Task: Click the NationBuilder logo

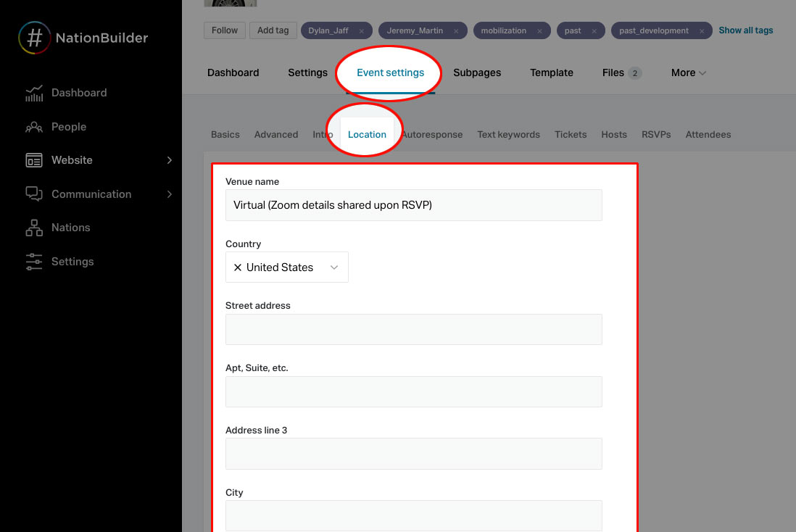Action: click(x=82, y=36)
